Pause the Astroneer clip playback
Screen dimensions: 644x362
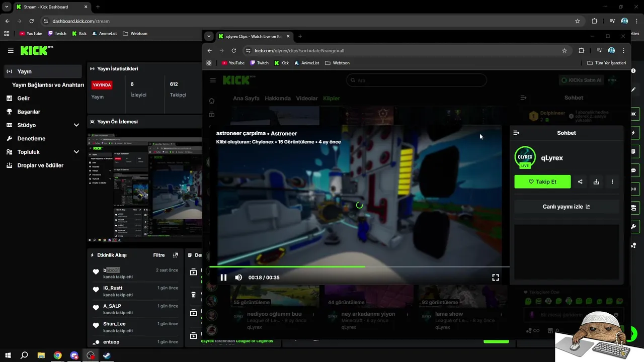223,278
